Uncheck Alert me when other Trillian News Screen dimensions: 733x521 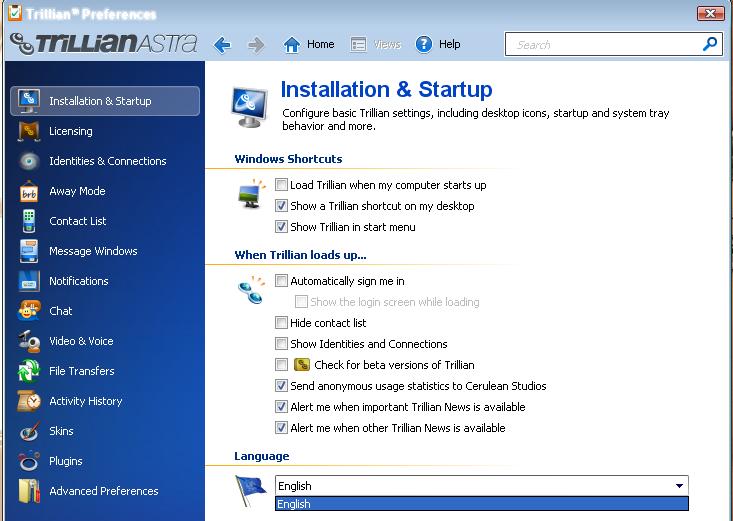pyautogui.click(x=281, y=428)
